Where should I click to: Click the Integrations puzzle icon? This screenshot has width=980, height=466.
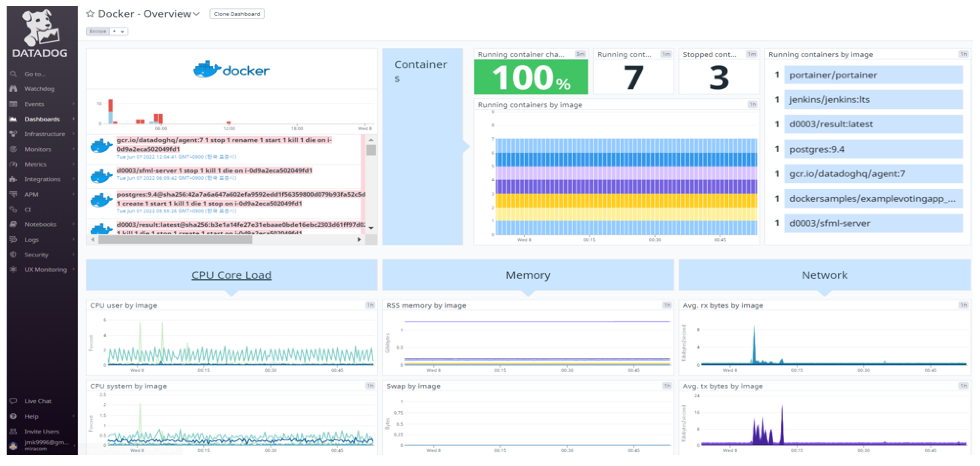[14, 179]
